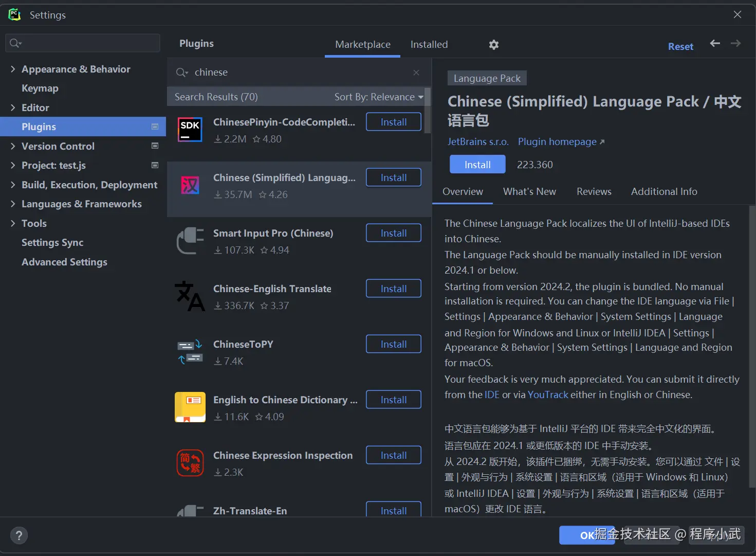
Task: Select Advanced Settings in the tree
Action: coord(83,262)
